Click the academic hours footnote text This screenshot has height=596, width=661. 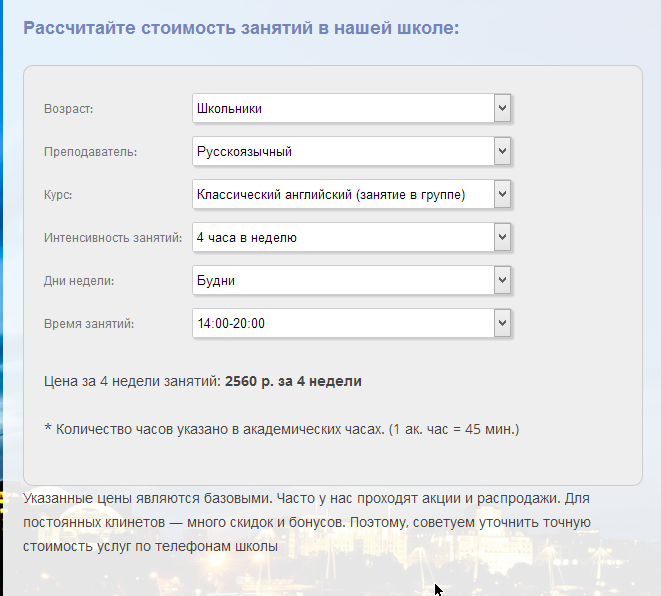tap(283, 429)
